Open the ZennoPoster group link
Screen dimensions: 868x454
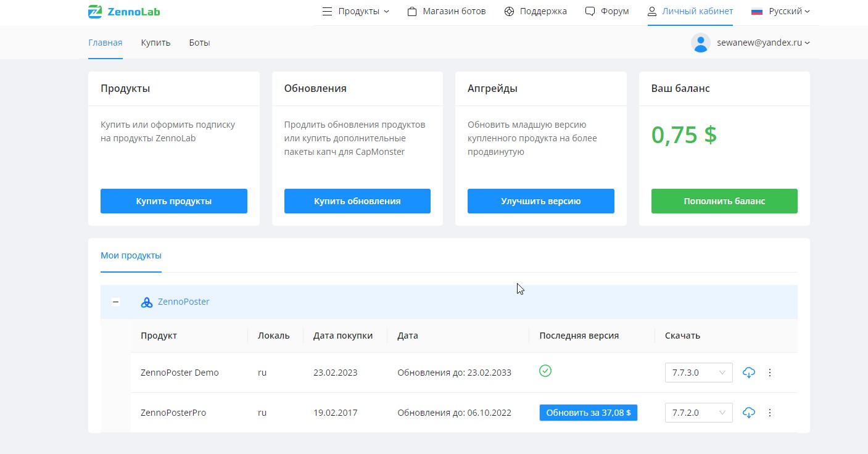(x=184, y=302)
